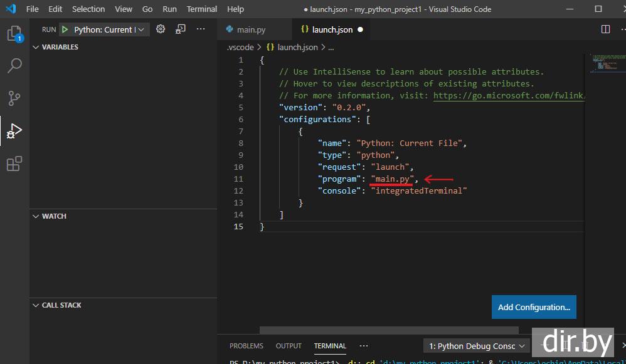Select the Run and Debug icon
Image resolution: width=626 pixels, height=364 pixels.
(x=14, y=131)
